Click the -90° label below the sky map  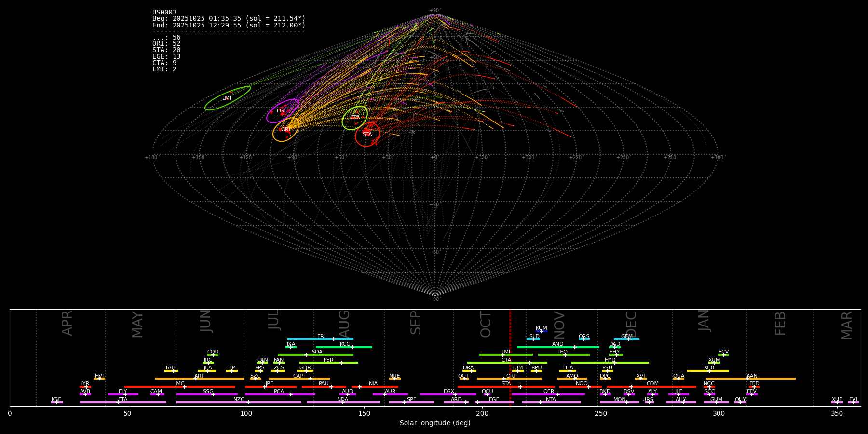pos(435,299)
